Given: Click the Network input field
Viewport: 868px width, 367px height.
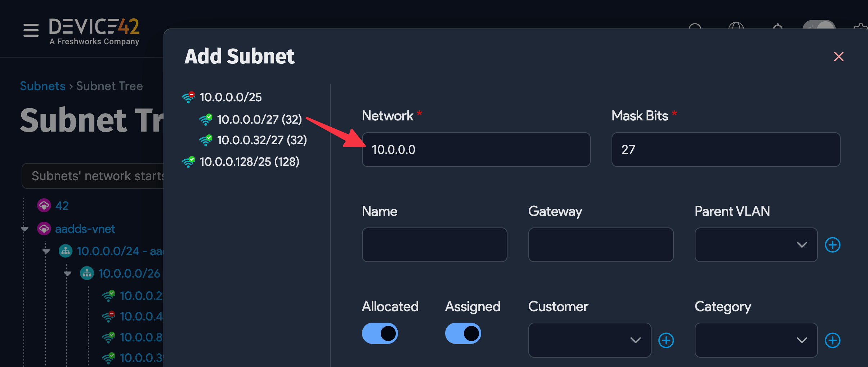Looking at the screenshot, I should click(475, 149).
